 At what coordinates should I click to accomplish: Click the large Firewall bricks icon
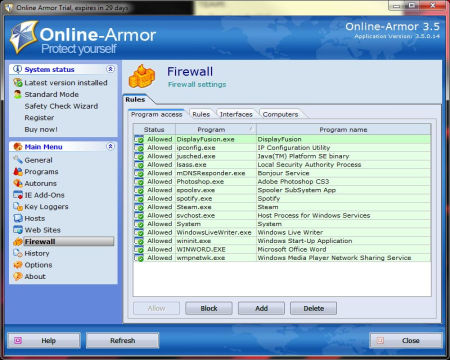coord(142,76)
